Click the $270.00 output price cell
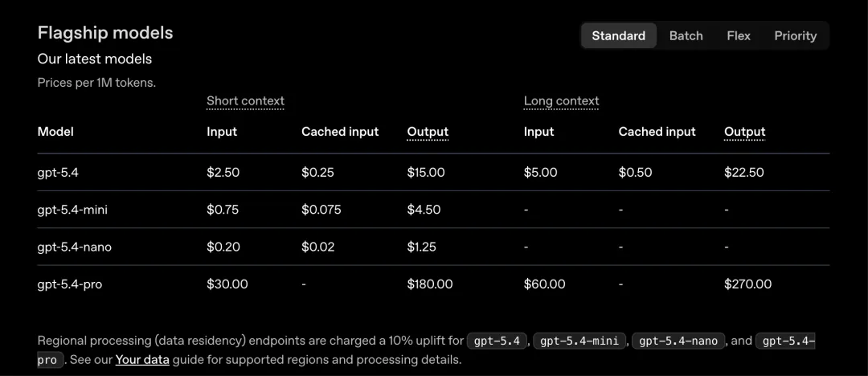The image size is (868, 376). 747,284
